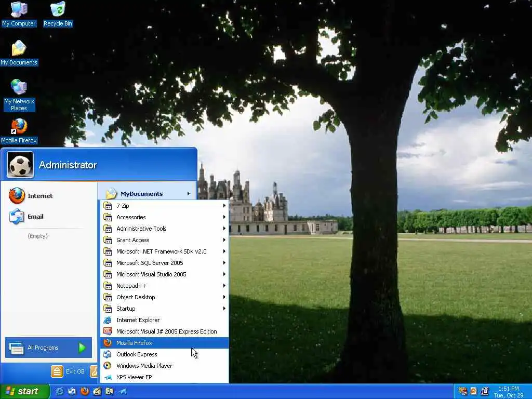Launch Internet Explorer from quick launch
The width and height of the screenshot is (532, 399).
59,392
